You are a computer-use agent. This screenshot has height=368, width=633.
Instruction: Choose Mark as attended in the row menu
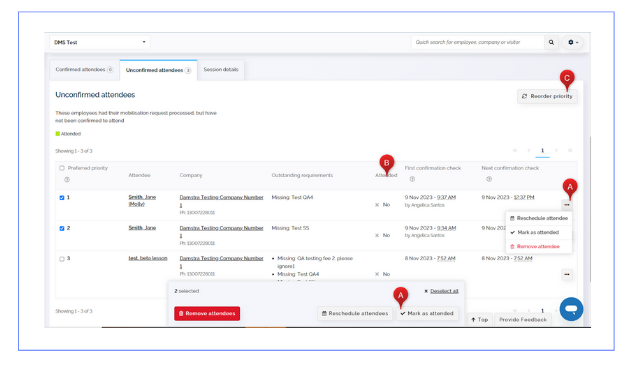pos(539,232)
